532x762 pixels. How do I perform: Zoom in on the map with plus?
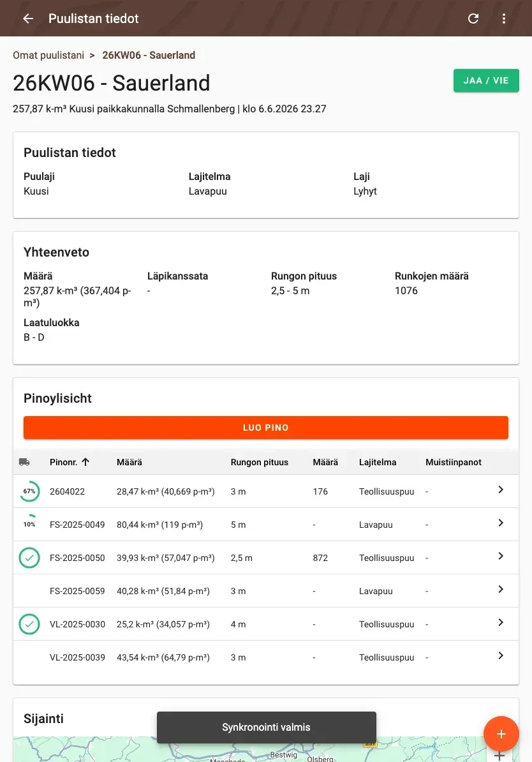point(499,756)
